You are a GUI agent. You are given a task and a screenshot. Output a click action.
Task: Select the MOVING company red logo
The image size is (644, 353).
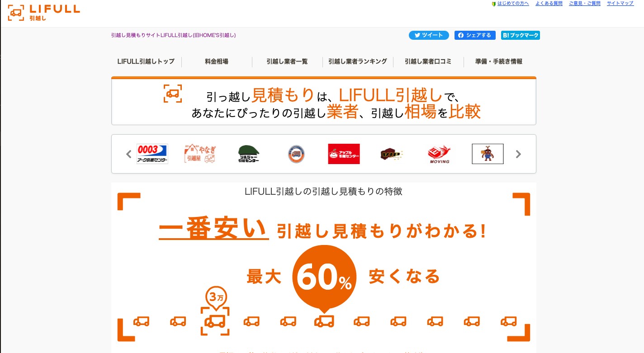click(439, 154)
